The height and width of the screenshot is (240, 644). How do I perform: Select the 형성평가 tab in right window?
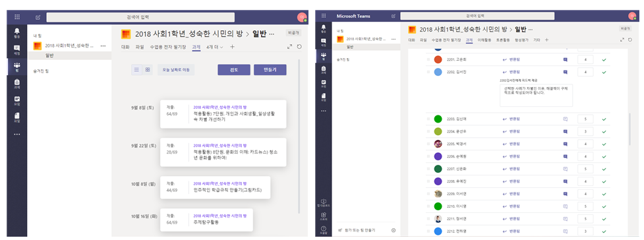521,40
